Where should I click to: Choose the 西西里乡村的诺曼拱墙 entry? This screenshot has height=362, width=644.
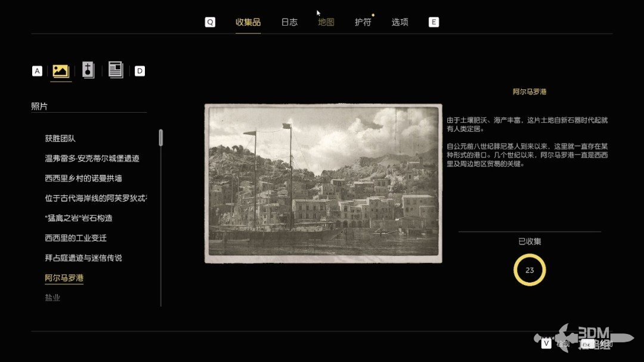[x=83, y=179]
